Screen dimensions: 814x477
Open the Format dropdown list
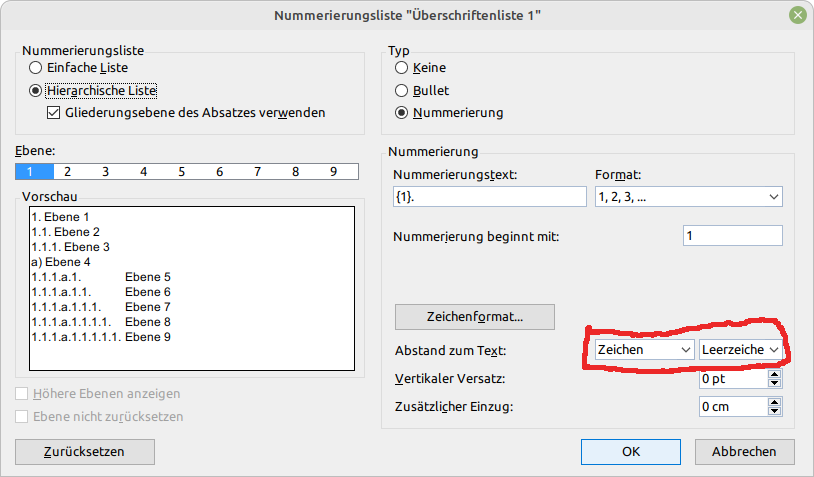click(688, 197)
